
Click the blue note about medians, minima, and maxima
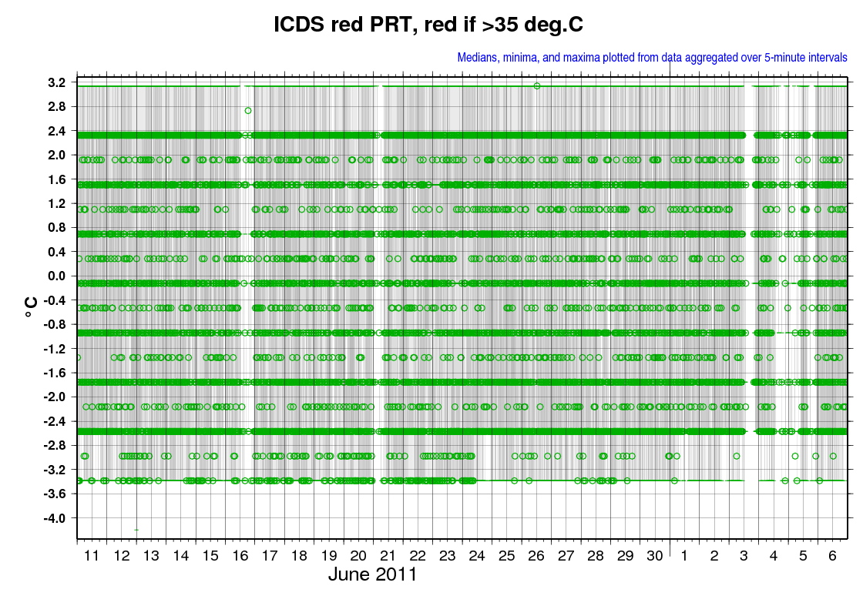tap(652, 57)
